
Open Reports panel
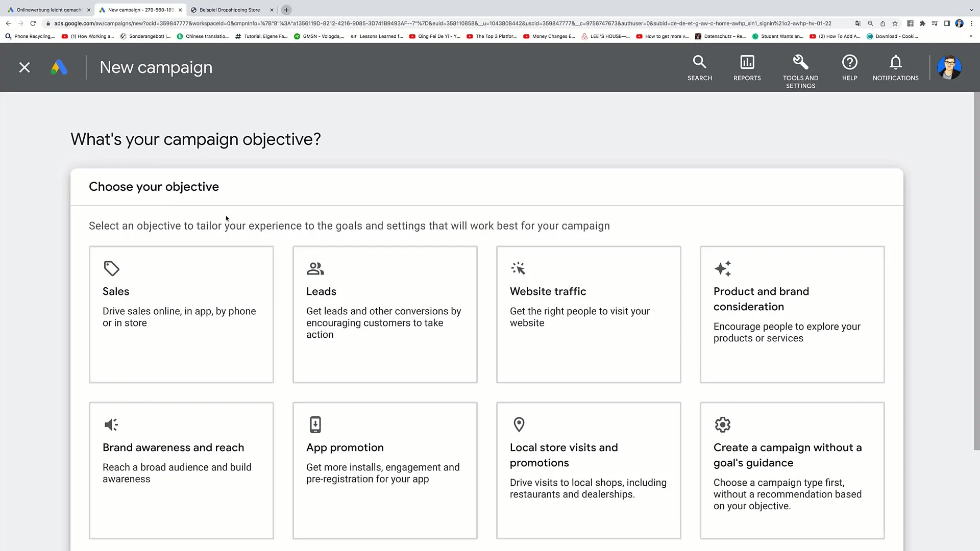(x=747, y=67)
